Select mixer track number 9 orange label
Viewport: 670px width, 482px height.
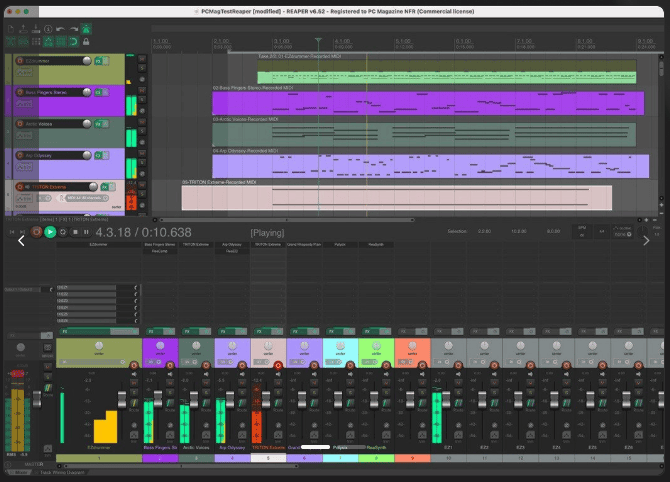coord(412,458)
